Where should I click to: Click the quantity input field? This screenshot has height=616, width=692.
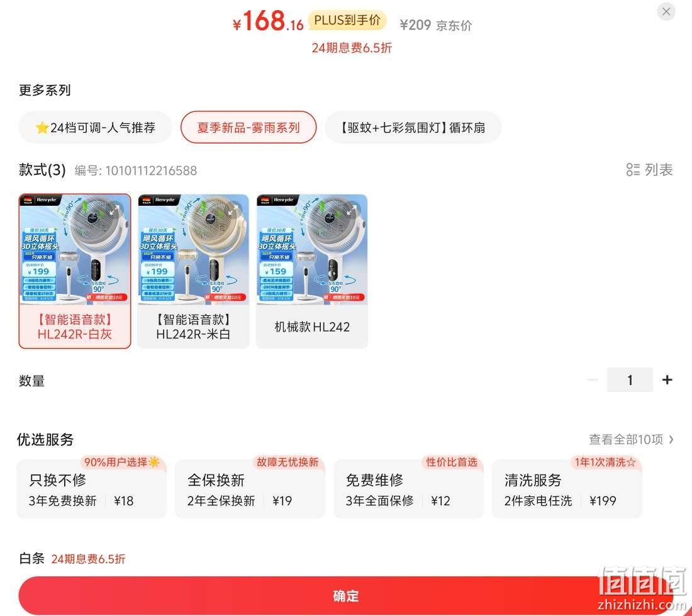click(630, 379)
